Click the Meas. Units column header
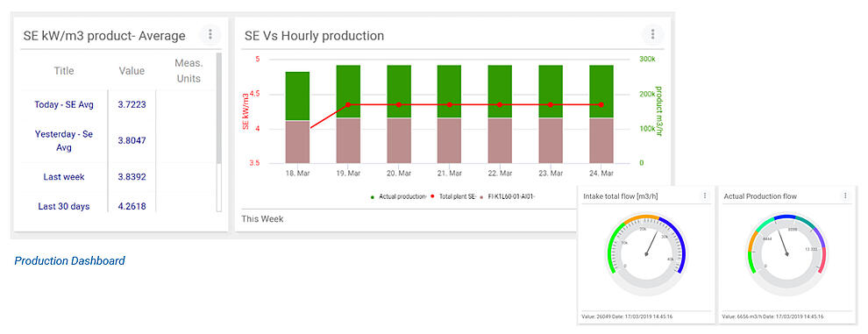The image size is (868, 334). pyautogui.click(x=189, y=71)
